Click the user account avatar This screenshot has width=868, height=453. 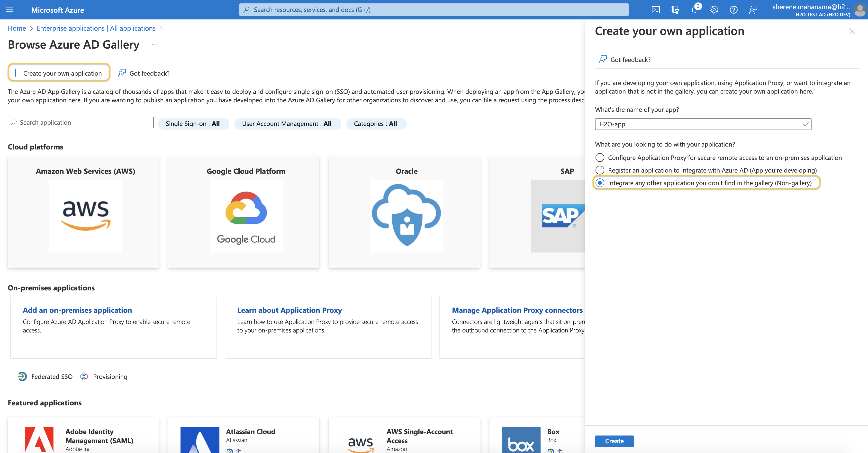(860, 10)
